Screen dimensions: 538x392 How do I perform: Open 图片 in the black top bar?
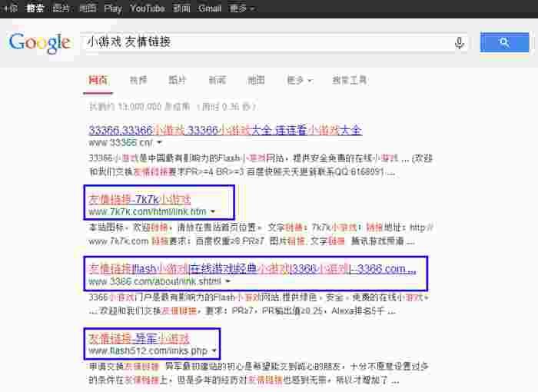coord(61,8)
